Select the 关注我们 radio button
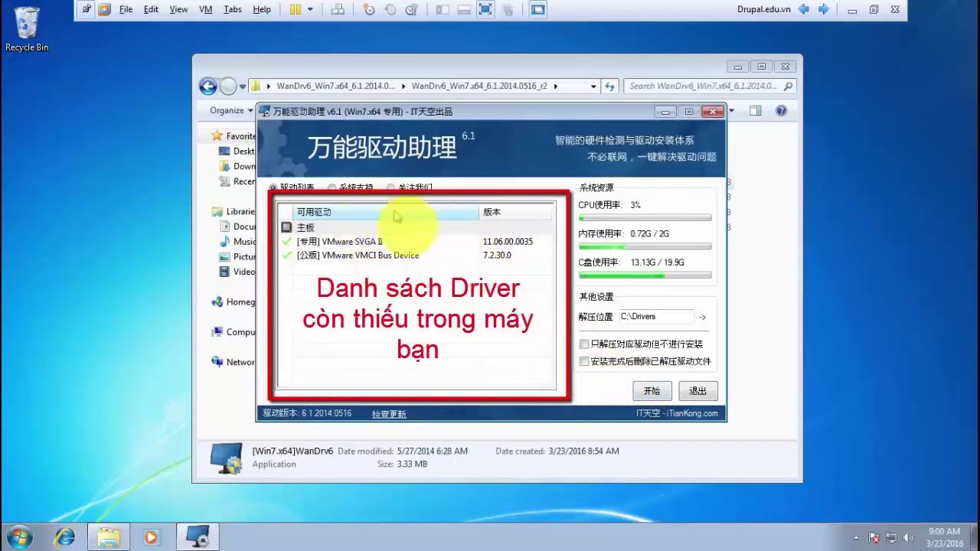Image resolution: width=980 pixels, height=551 pixels. coord(390,187)
